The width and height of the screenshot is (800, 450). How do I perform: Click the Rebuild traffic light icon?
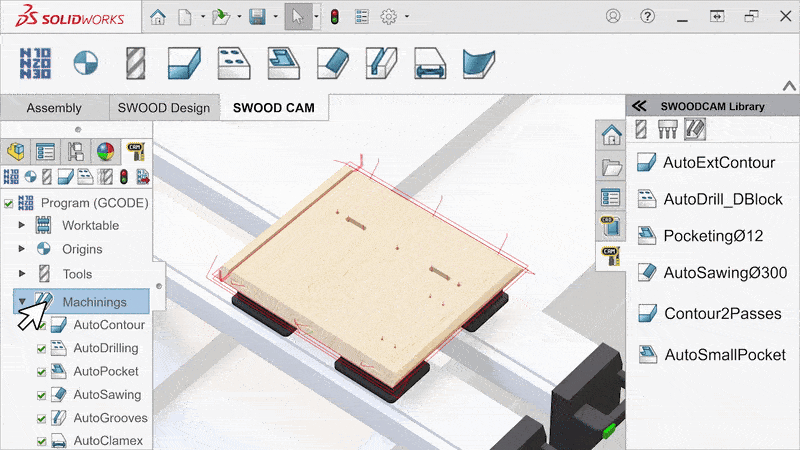(335, 17)
